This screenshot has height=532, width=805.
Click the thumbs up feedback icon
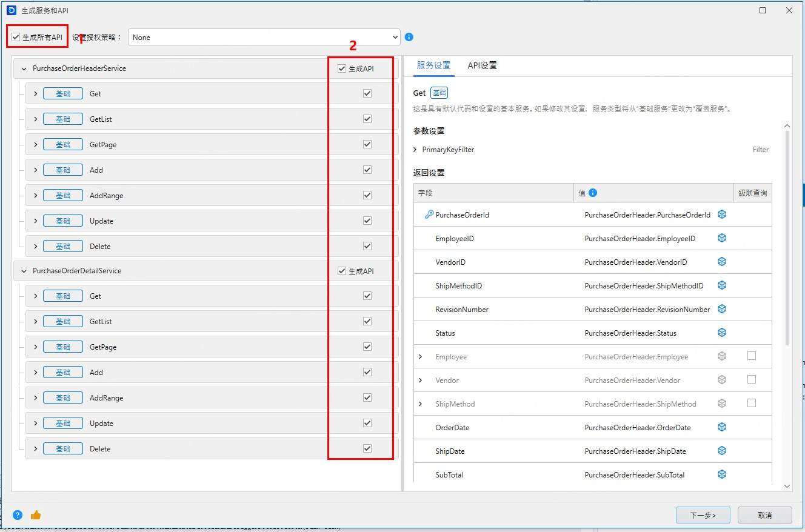pos(36,515)
